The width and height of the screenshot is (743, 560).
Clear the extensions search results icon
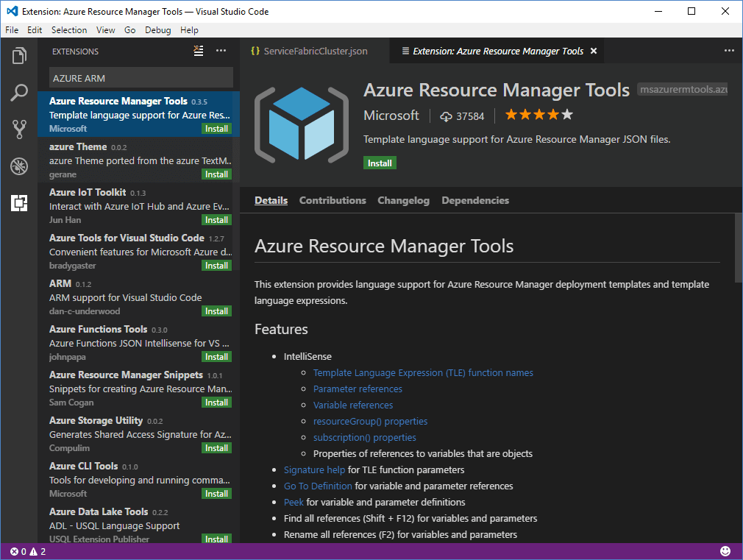(x=198, y=51)
